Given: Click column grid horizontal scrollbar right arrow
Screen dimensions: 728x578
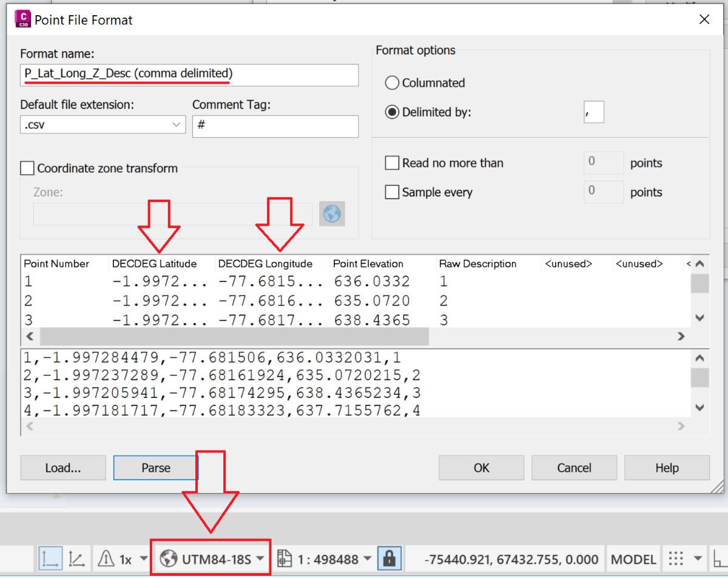Looking at the screenshot, I should click(681, 336).
